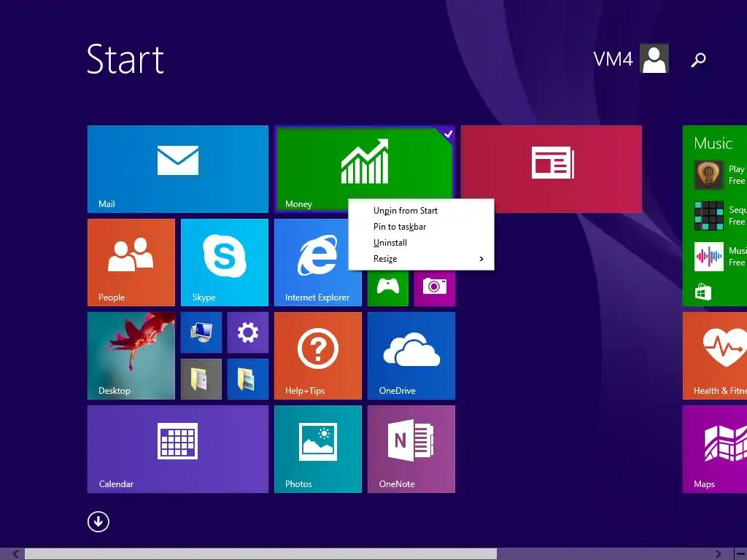Viewport: 747px width, 560px height.
Task: Open the Maps tile
Action: click(715, 449)
